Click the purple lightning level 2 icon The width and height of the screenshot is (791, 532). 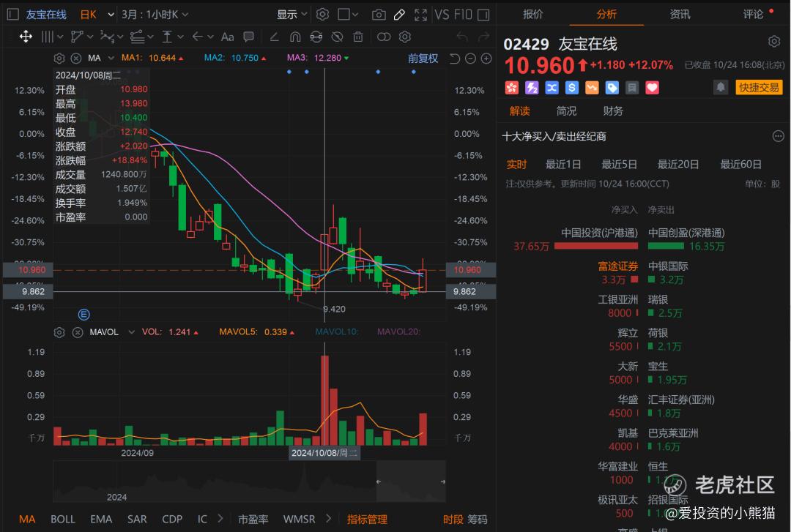(x=532, y=88)
